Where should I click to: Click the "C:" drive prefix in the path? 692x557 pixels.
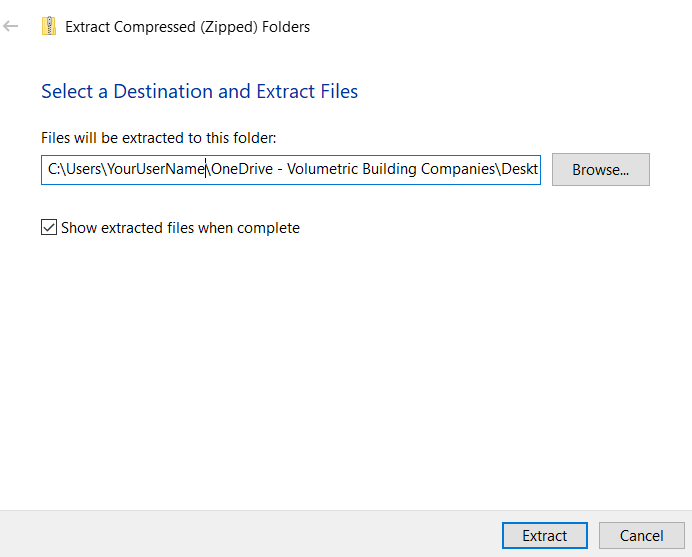[54, 170]
